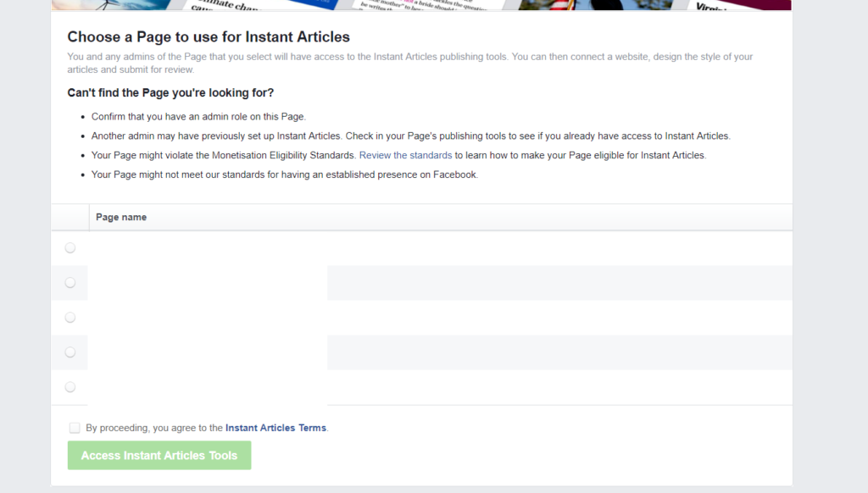Click the Choose a Page heading
Screen dimensions: 868x493
[x=209, y=37]
